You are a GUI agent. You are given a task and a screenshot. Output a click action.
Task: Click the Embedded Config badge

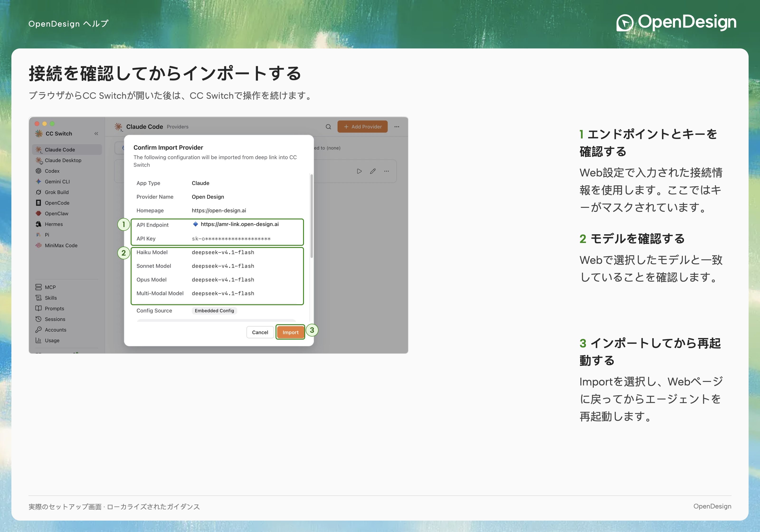214,310
